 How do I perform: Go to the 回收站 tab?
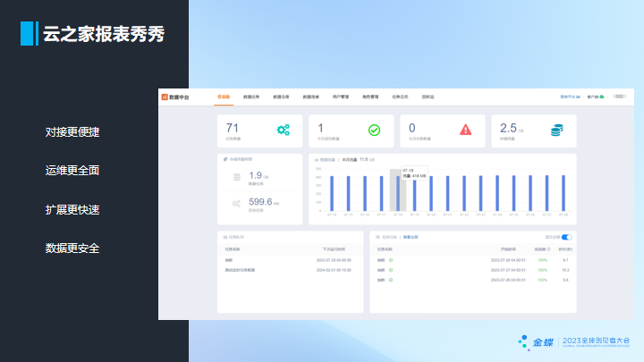428,97
